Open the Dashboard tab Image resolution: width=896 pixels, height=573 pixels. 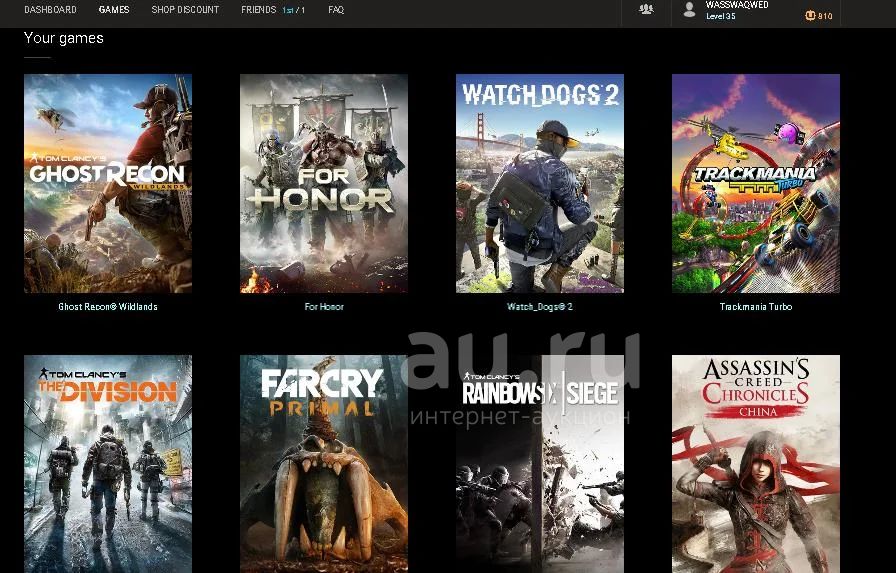pyautogui.click(x=50, y=10)
